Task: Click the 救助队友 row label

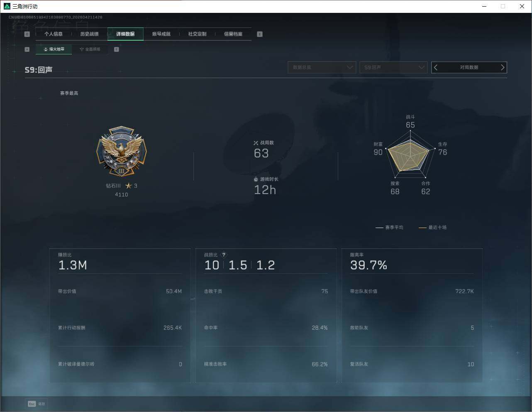Action: click(x=359, y=328)
